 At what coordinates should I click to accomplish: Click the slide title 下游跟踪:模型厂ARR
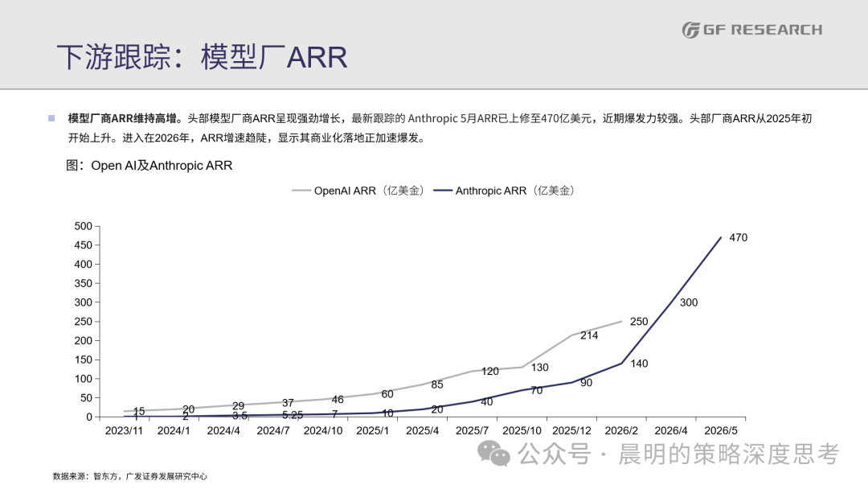coord(202,57)
